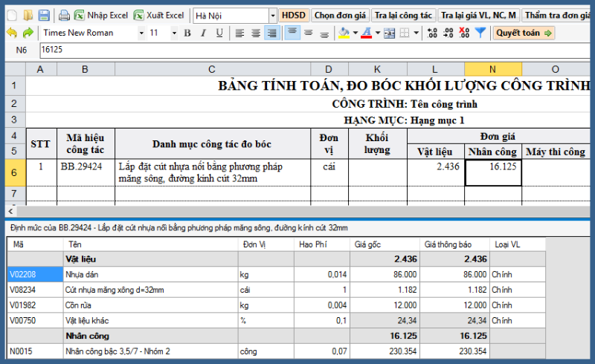
Task: Import data with Nhập Excel
Action: tap(101, 15)
